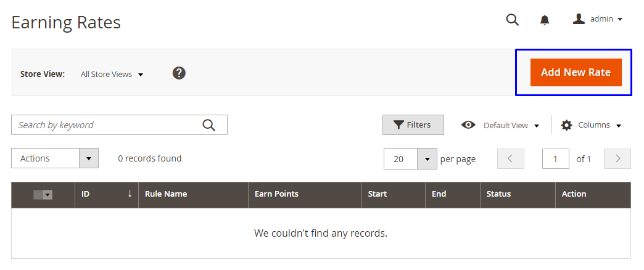Click the magnifier search icon in header
Image resolution: width=644 pixels, height=270 pixels.
click(512, 20)
